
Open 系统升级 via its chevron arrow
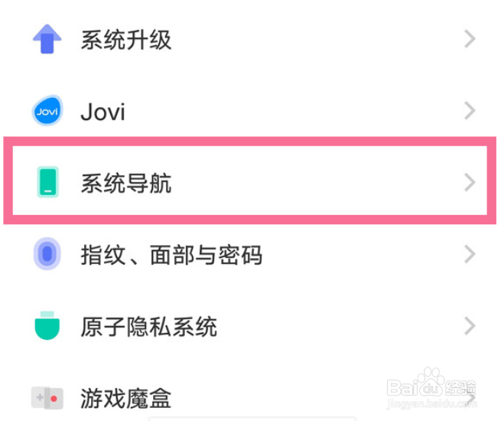click(x=470, y=39)
